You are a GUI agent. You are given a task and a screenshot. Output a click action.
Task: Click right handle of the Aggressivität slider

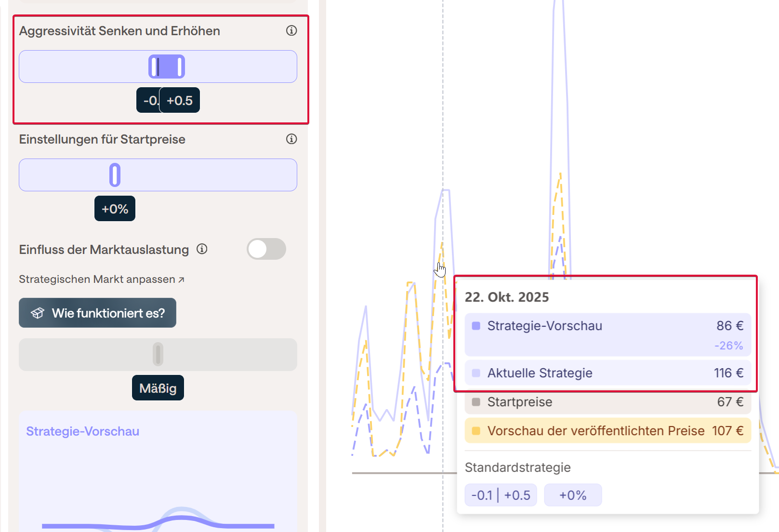click(x=180, y=66)
